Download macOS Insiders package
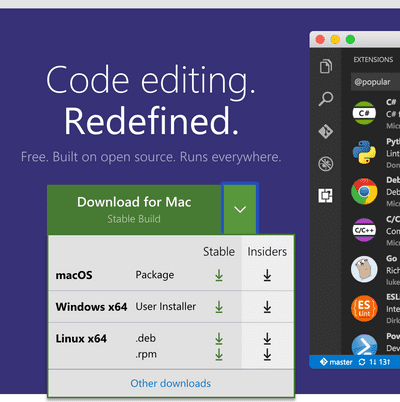 pos(267,276)
